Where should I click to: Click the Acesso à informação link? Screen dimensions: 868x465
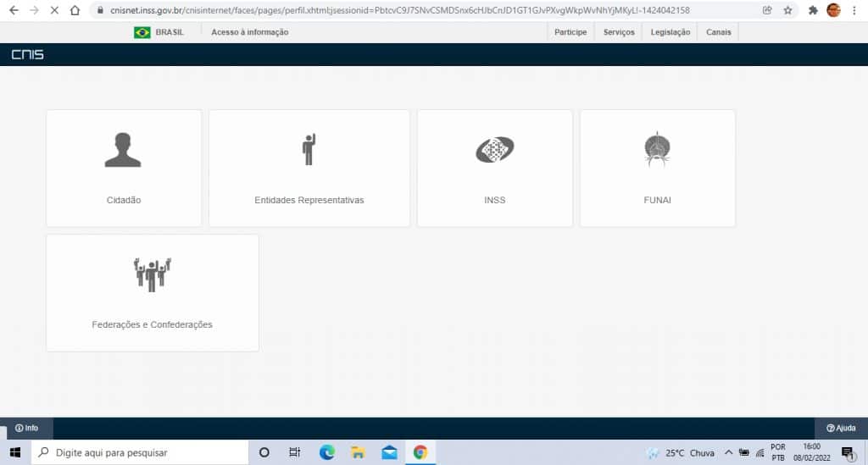pyautogui.click(x=250, y=32)
